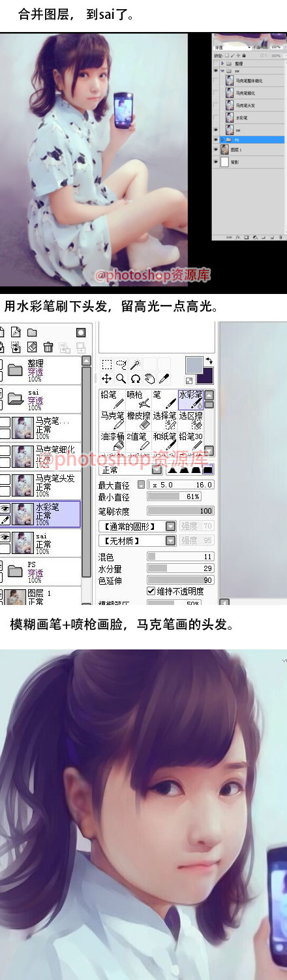Choose the 水彩笔 watercolor brush

[x=190, y=399]
